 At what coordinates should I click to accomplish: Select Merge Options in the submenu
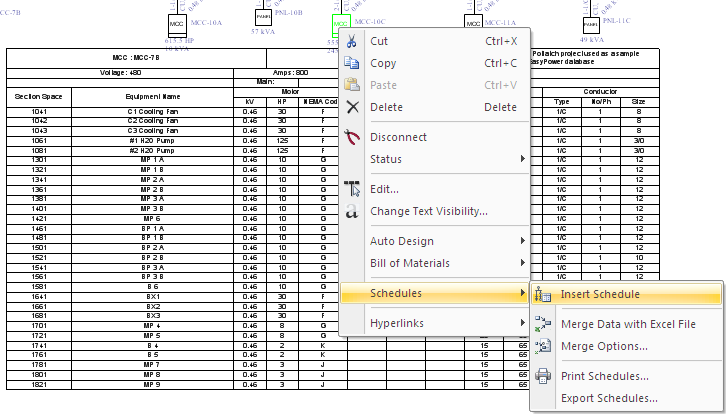click(x=604, y=346)
